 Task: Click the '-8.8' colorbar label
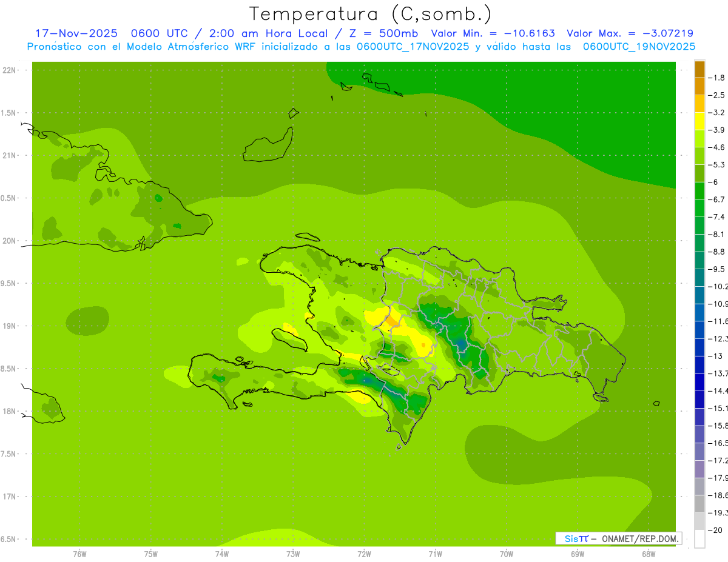click(x=716, y=252)
